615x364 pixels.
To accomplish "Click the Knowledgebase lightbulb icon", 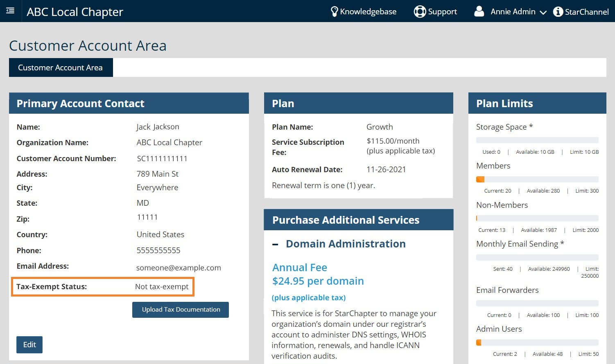I will (x=335, y=12).
